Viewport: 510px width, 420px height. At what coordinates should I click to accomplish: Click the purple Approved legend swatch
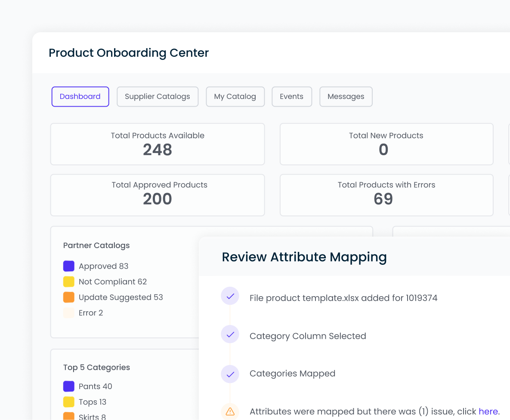coord(69,266)
